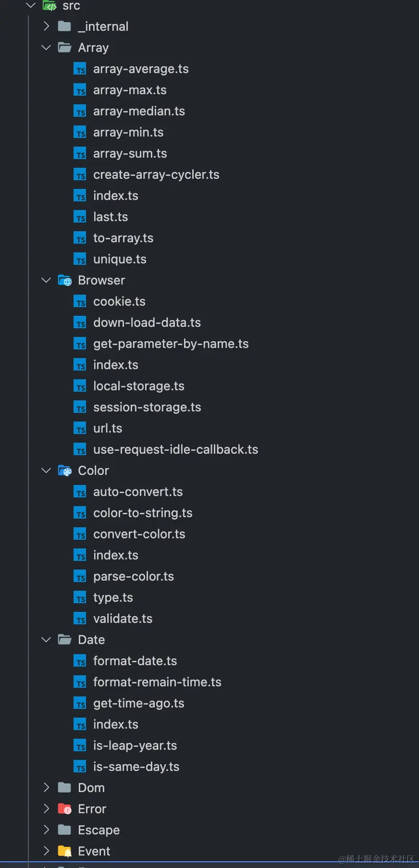
Task: Click TypeScript icon next to cookie.ts
Action: coord(80,302)
